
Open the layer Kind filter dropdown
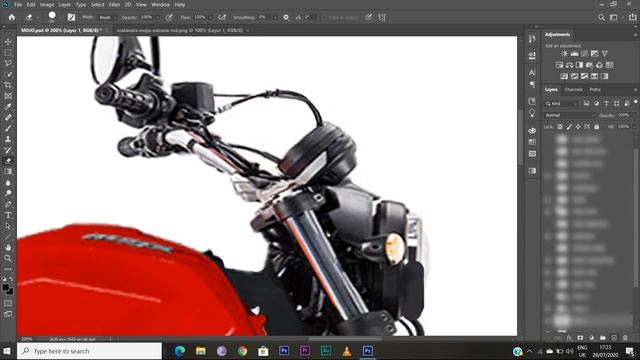[x=562, y=104]
